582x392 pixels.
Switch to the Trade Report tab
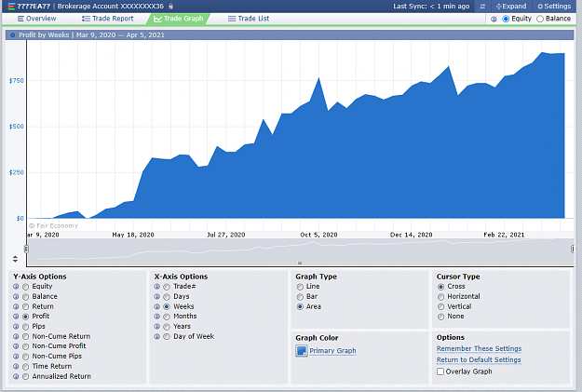tap(108, 19)
